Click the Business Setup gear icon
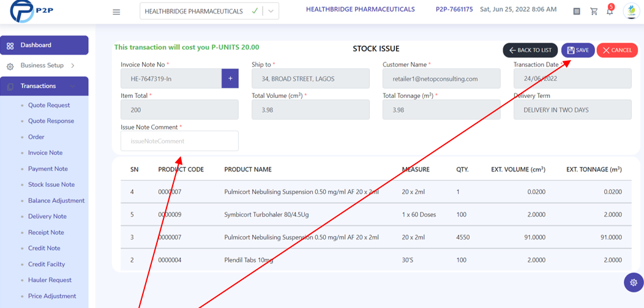 point(10,66)
